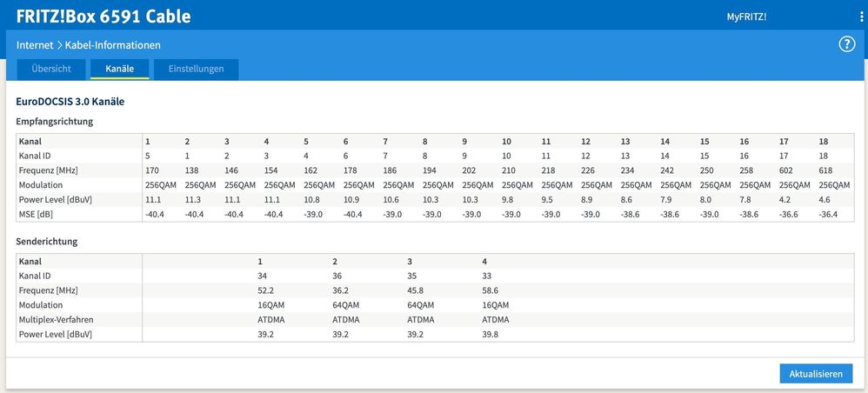Click downstream power level 10.6
Screen dimensions: 868x393
(x=391, y=200)
